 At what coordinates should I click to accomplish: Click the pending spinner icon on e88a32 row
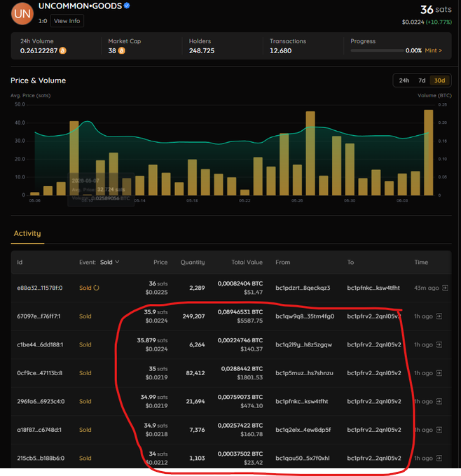96,288
